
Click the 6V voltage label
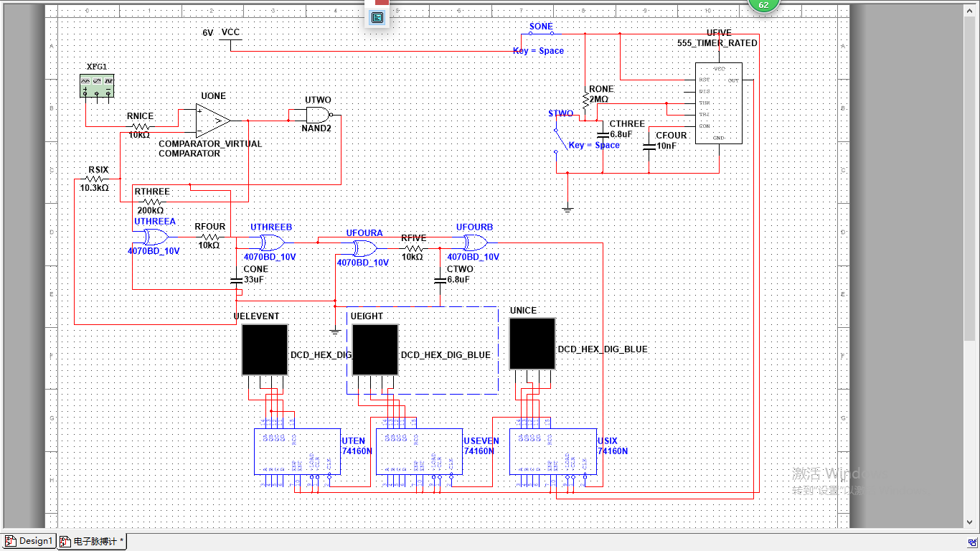click(208, 33)
